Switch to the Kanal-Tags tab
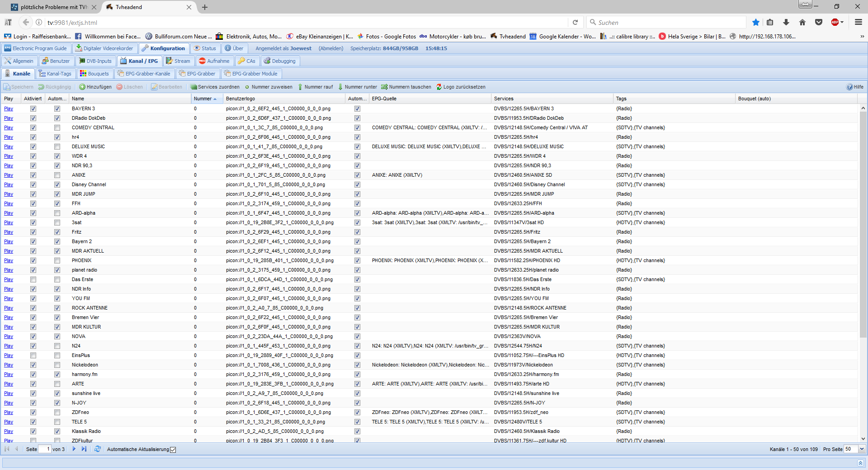The height and width of the screenshot is (470, 868). 55,74
